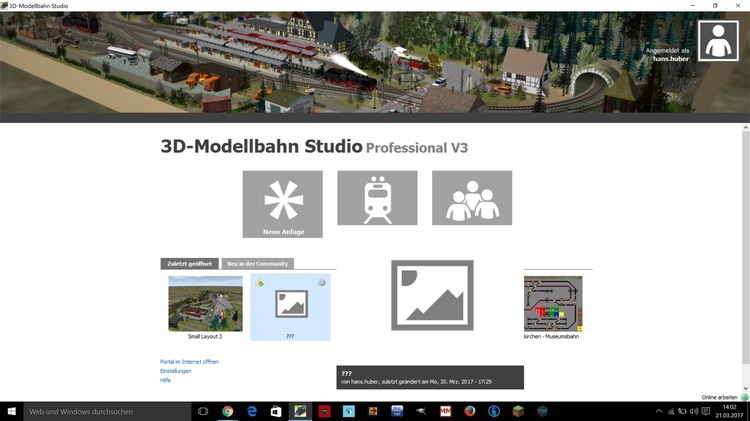Click the Neue Anlage asterisk tile
750x421 pixels.
point(283,204)
